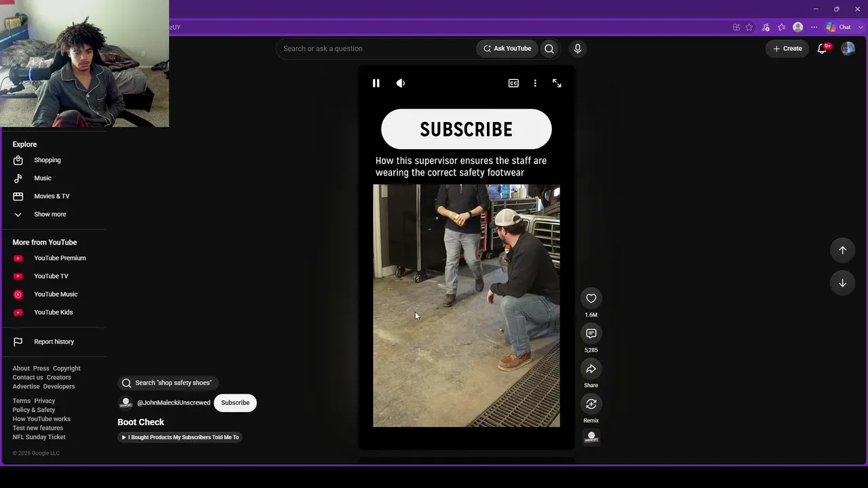This screenshot has height=488, width=868.
Task: Click the Shopping bag icon in the sidebar
Action: tap(18, 160)
